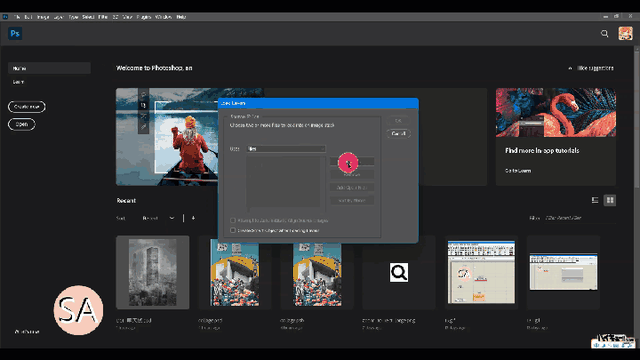640x360 pixels.
Task: Open the File menu
Action: 17,17
